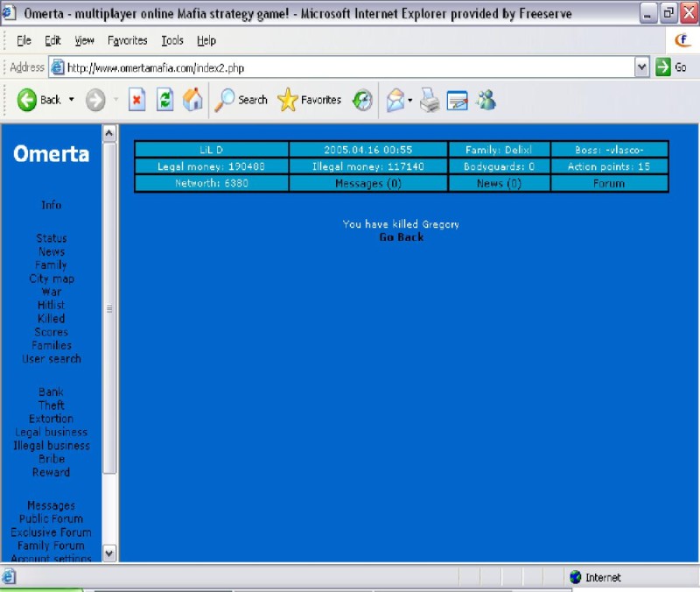Viewport: 700px width, 592px height.
Task: Click the green Go arrow button
Action: click(663, 67)
